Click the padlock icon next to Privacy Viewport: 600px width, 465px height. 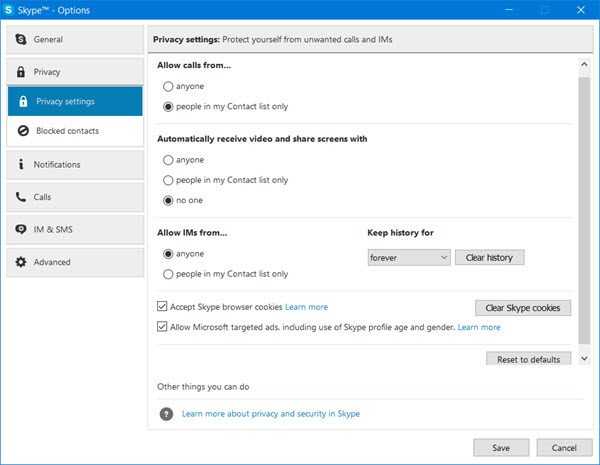21,72
